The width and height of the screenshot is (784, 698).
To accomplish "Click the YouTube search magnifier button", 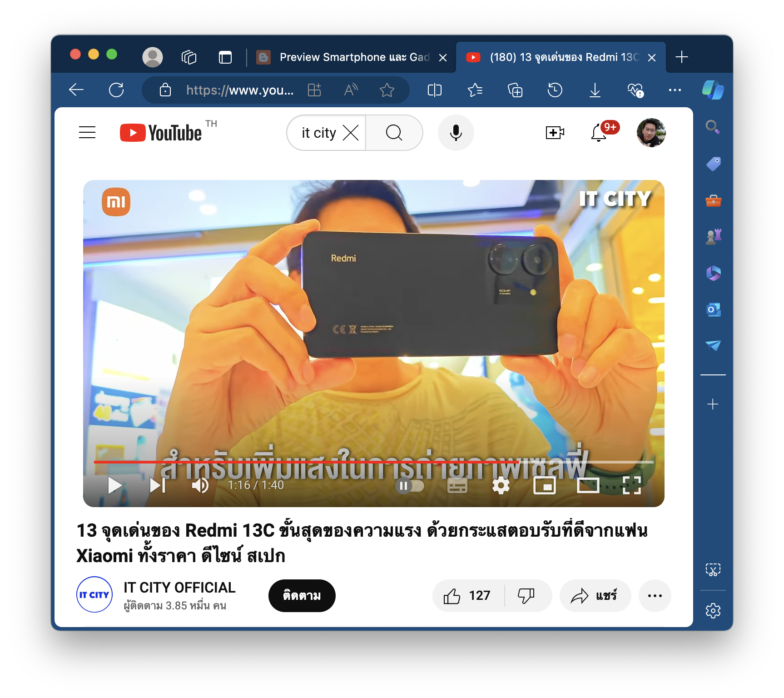I will (394, 133).
